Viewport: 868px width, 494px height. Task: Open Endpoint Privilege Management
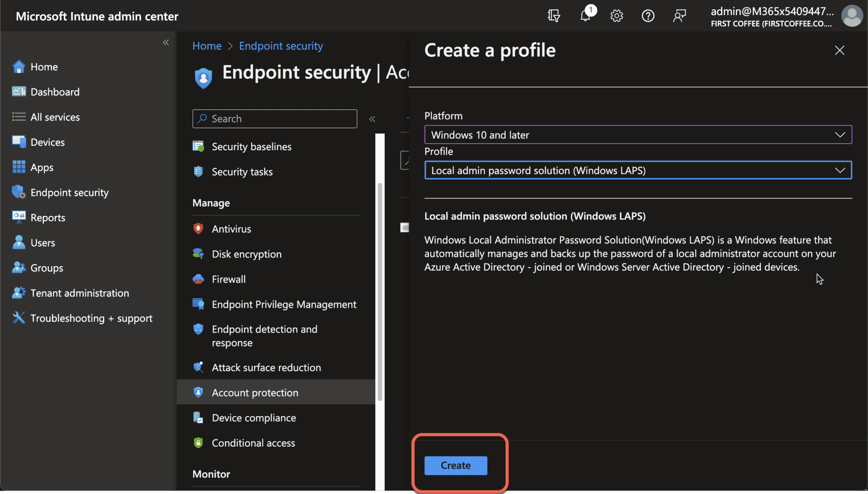coord(284,304)
